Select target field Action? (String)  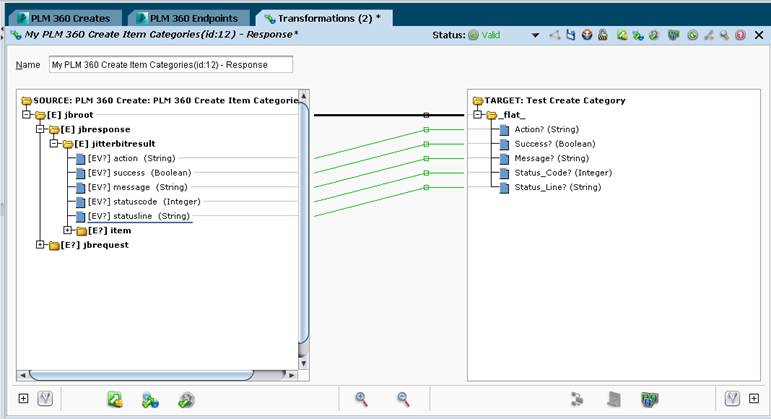(546, 129)
